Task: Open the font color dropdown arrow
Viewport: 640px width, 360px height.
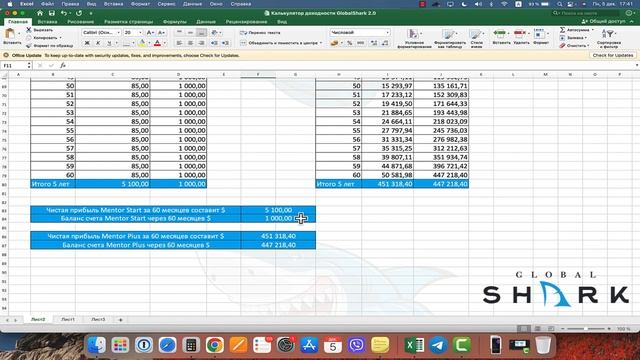Action: pyautogui.click(x=164, y=43)
